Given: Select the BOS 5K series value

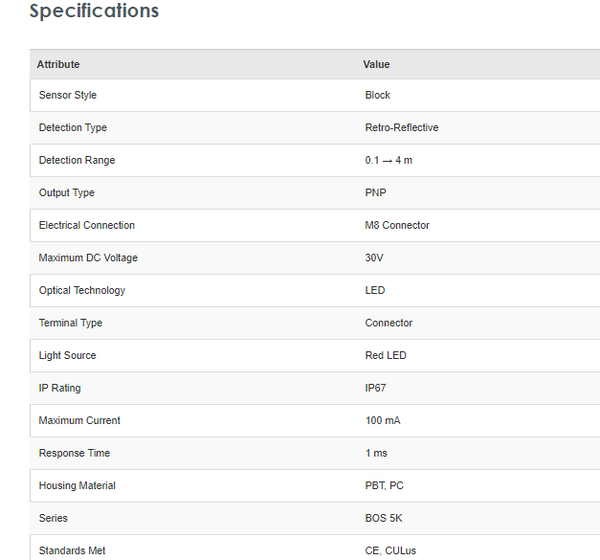Looking at the screenshot, I should coord(384,518).
